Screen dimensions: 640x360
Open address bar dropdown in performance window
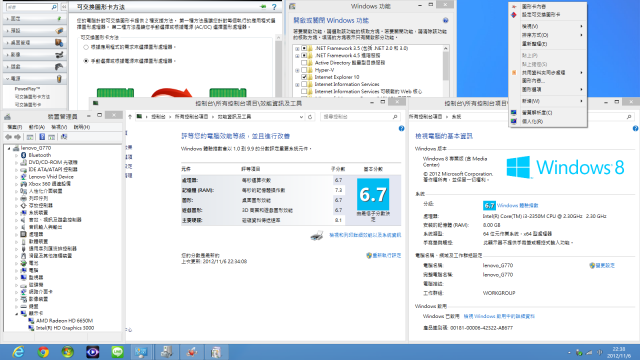point(301,117)
